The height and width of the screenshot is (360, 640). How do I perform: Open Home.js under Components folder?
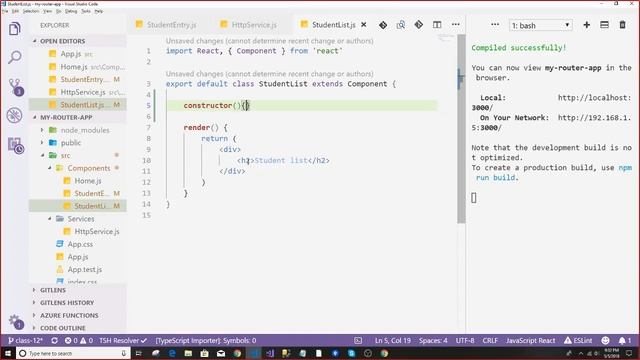pyautogui.click(x=78, y=180)
